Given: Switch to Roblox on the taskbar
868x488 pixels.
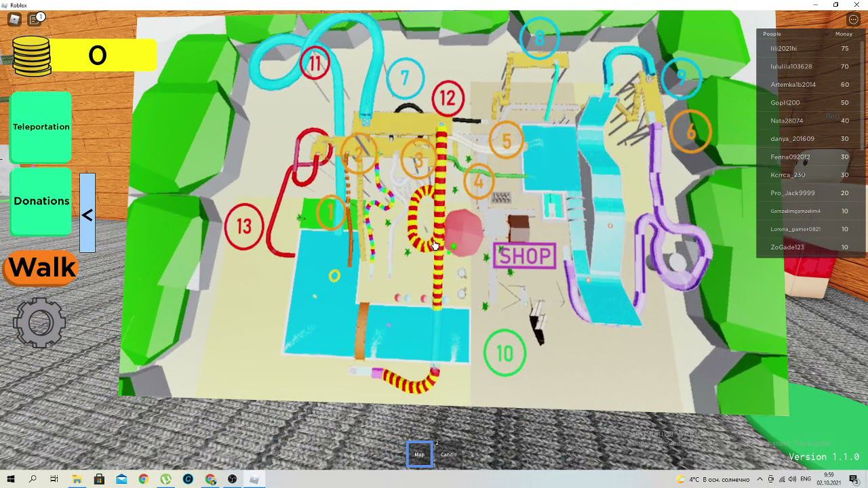Looking at the screenshot, I should pos(254,479).
